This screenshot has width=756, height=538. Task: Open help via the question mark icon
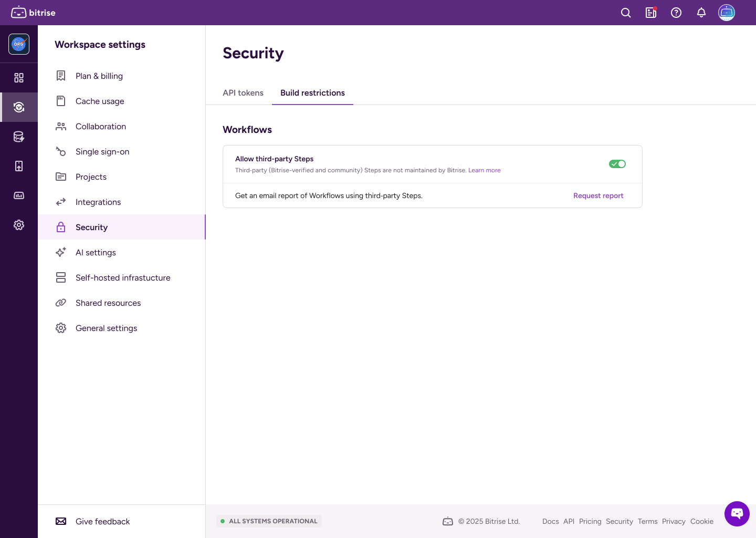click(x=676, y=13)
